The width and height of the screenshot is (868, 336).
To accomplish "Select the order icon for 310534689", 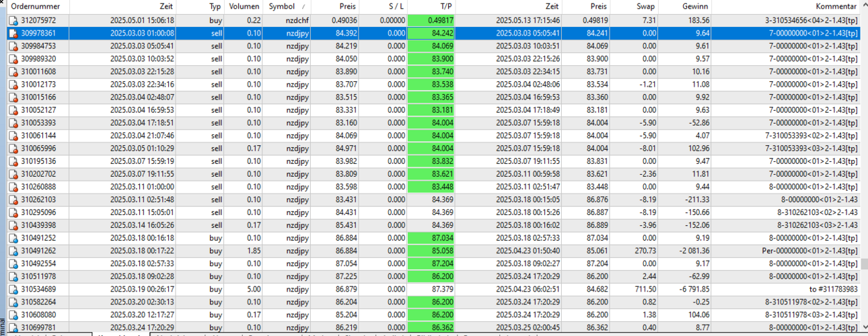I will coord(13,288).
